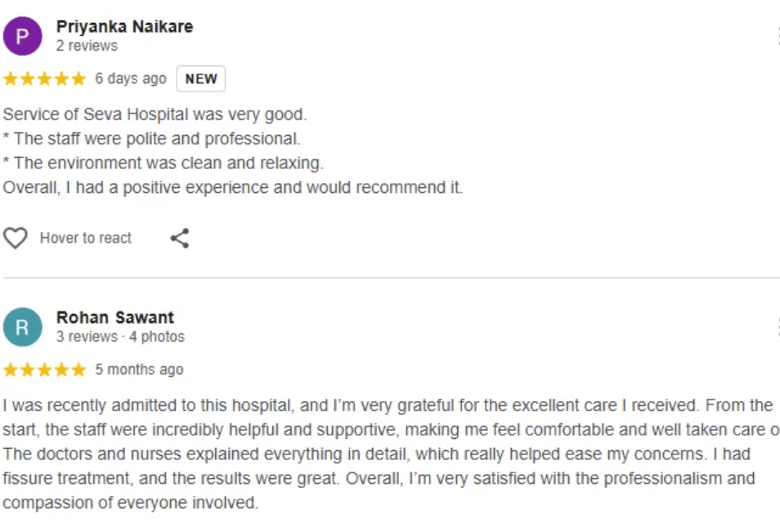Select the third star in Priyanka's rating
The width and height of the screenshot is (780, 532).
pos(45,78)
